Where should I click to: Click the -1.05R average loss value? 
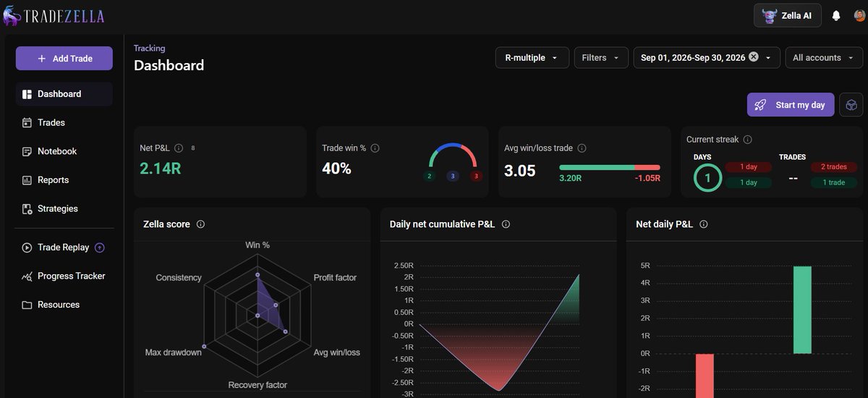click(x=647, y=178)
